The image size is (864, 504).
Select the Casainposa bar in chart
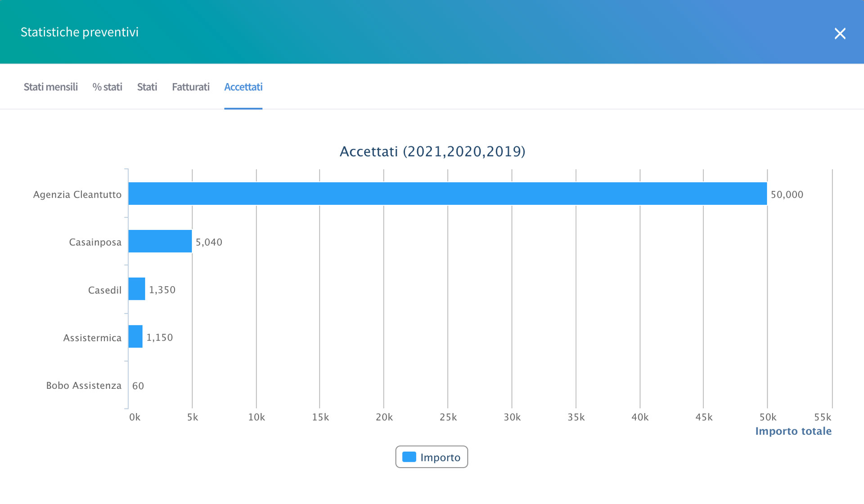tap(160, 241)
